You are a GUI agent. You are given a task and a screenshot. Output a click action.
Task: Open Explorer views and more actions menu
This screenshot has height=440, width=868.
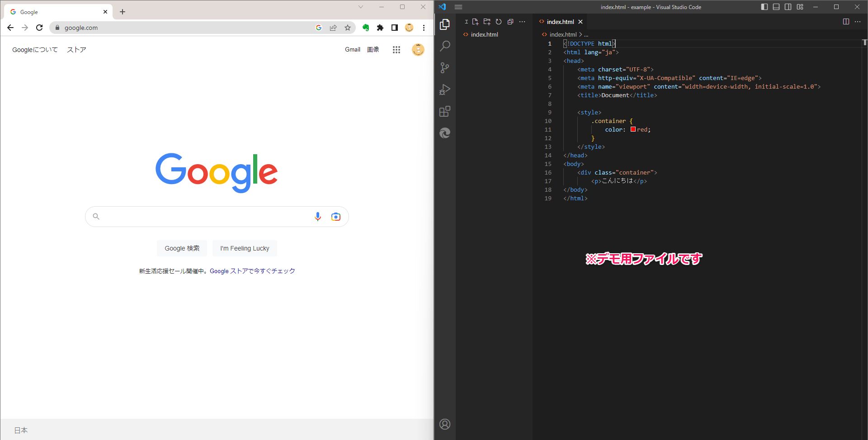point(522,22)
